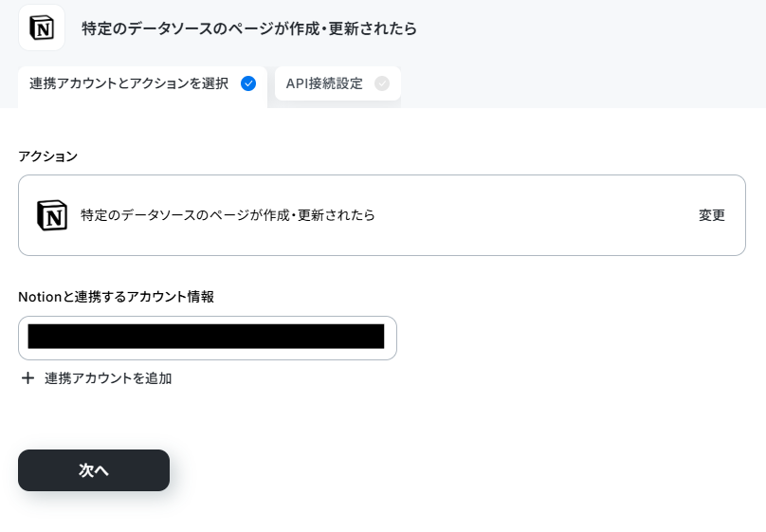
Task: Click the header title 特定のデータソースのページが作成・更新されたら
Action: (249, 28)
